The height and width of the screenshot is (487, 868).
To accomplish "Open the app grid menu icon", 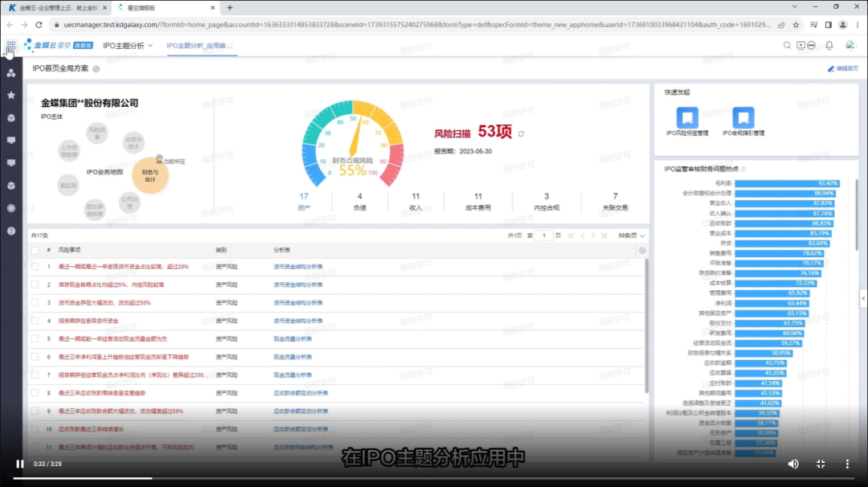I will [x=11, y=46].
